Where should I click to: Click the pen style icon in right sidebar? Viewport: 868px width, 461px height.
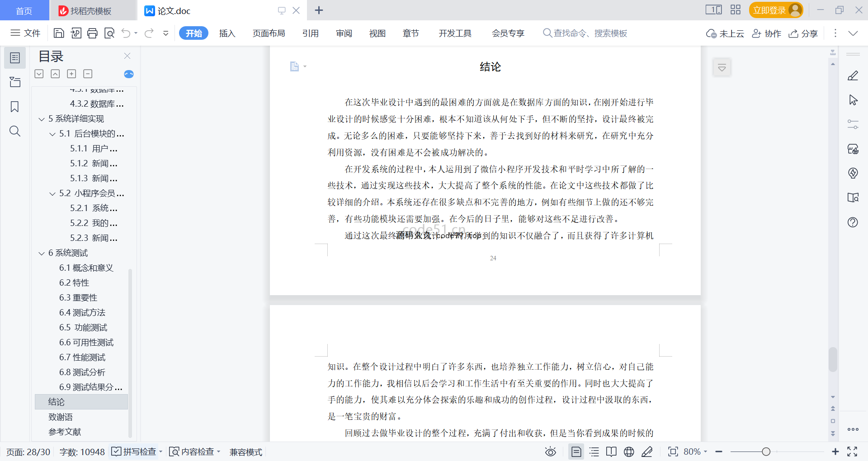point(853,75)
